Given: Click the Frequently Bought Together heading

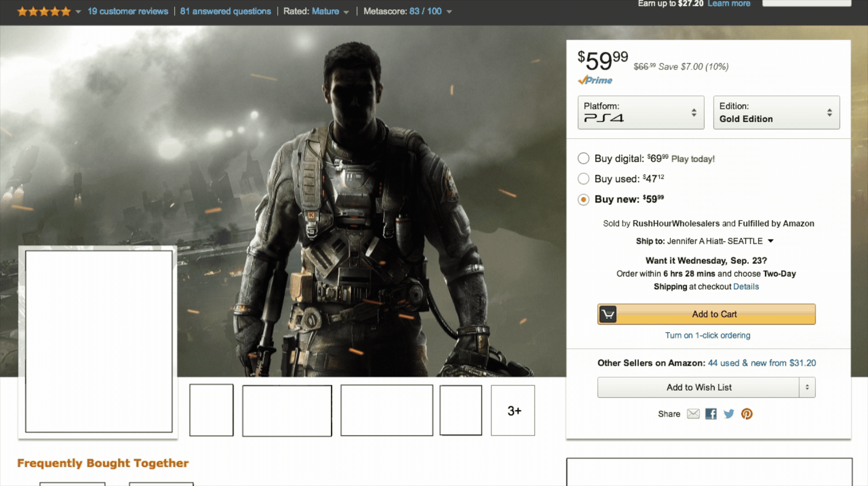Looking at the screenshot, I should [103, 463].
